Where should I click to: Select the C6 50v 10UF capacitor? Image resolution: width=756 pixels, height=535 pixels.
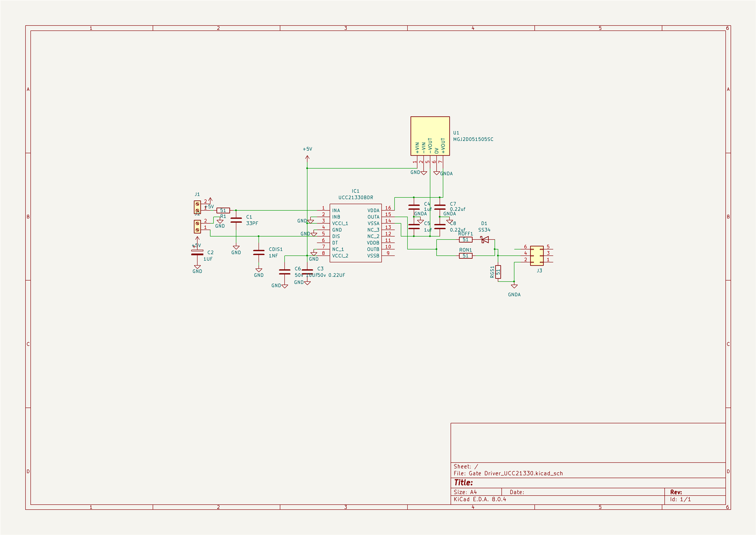point(285,272)
